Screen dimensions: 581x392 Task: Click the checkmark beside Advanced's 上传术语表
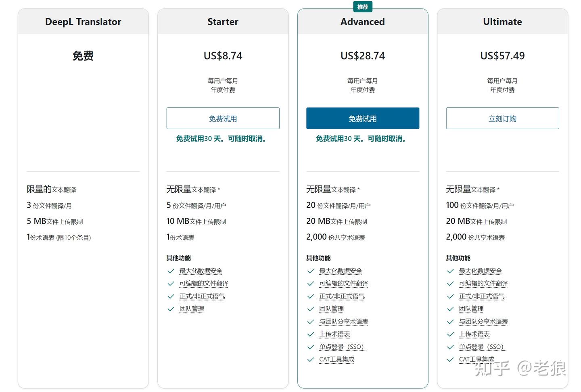pos(310,334)
